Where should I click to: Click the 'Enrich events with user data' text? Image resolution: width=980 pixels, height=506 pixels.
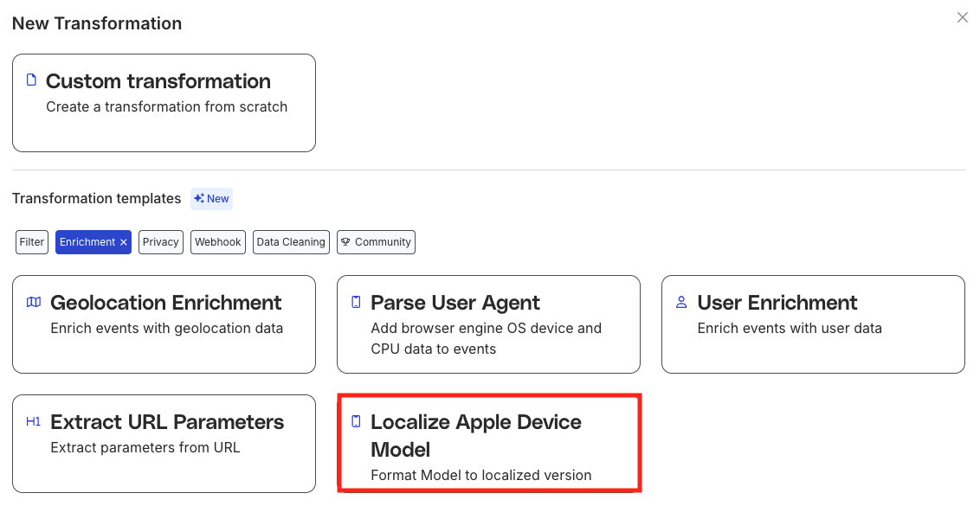point(790,329)
